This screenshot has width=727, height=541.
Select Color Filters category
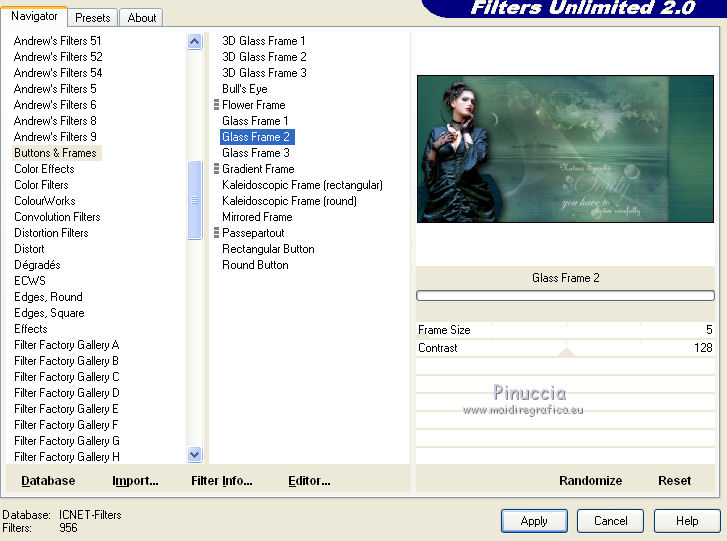click(41, 185)
